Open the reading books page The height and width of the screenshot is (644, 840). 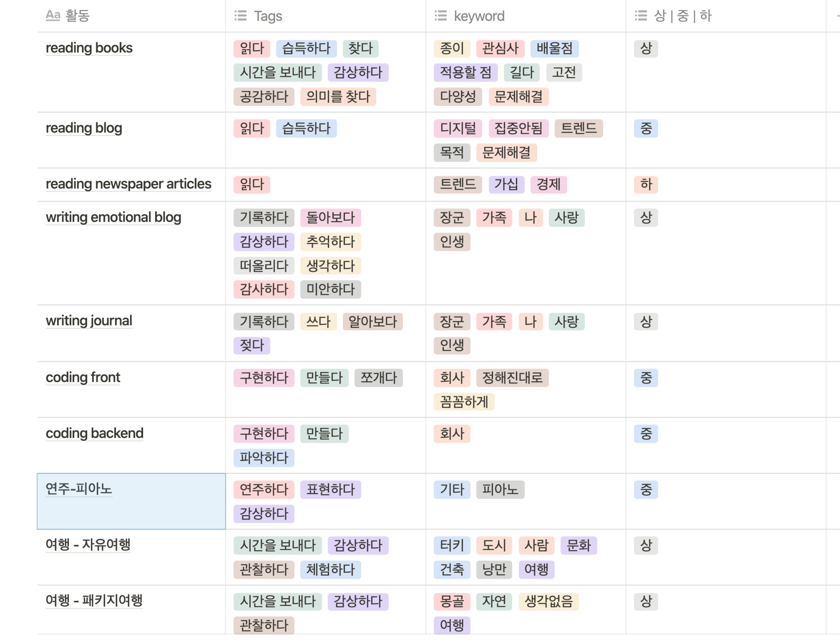coord(89,48)
